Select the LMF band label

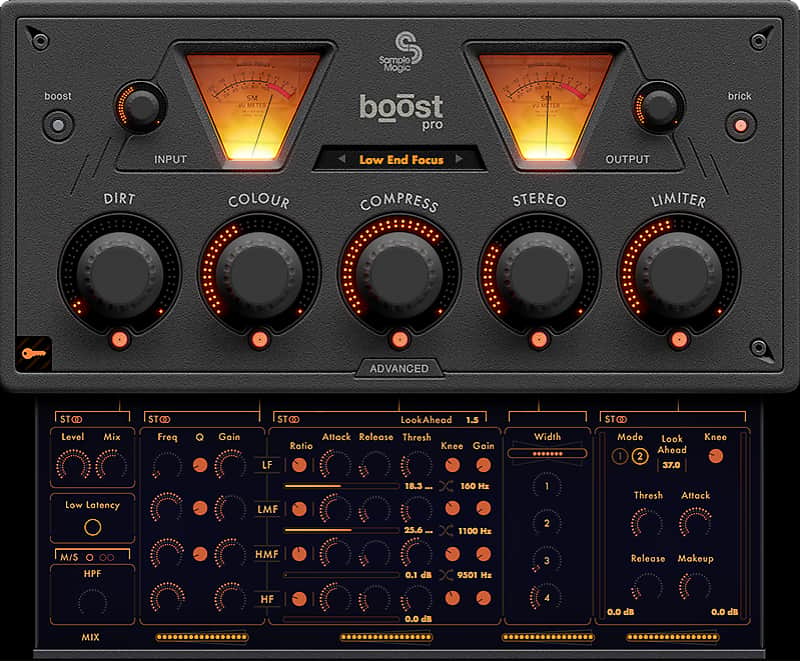267,509
